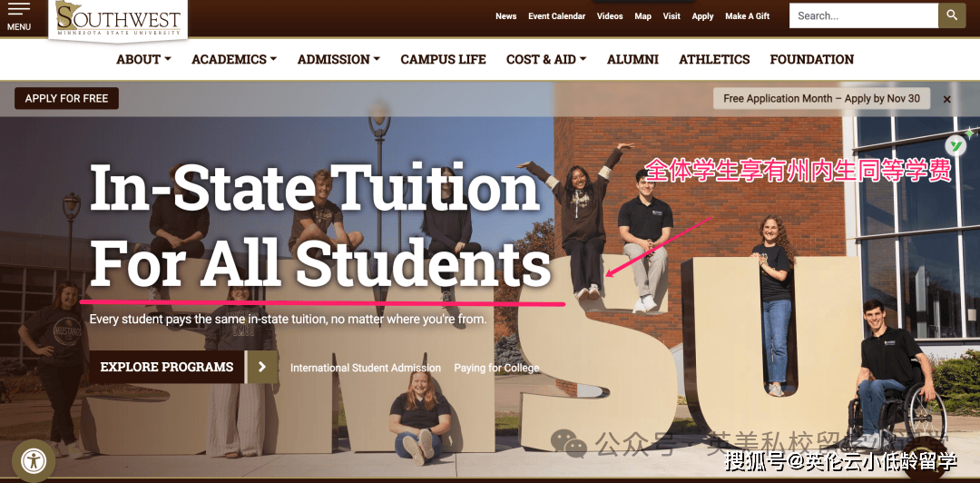This screenshot has height=483, width=980.
Task: Open the Campus Life menu item
Action: pos(443,59)
